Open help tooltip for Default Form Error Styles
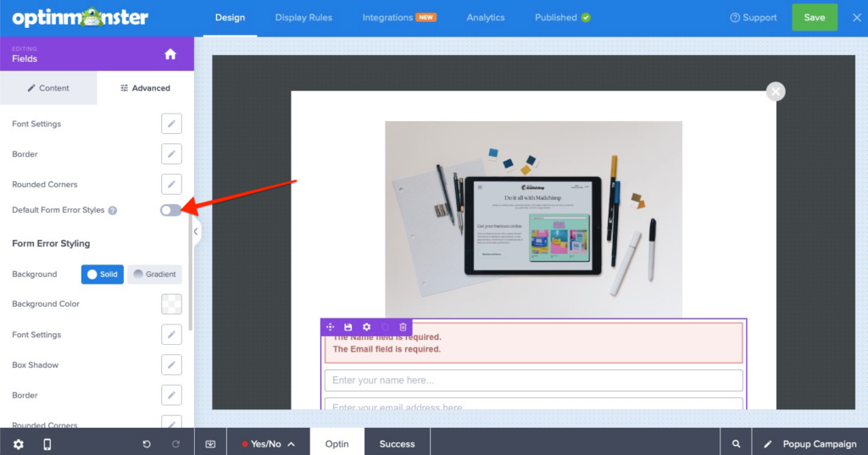868x455 pixels. click(x=113, y=210)
